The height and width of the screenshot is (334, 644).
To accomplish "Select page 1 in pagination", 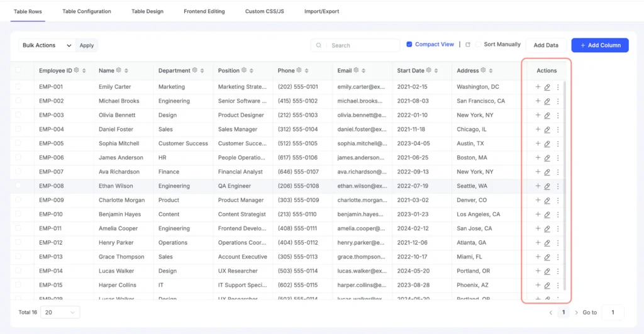I will click(x=563, y=312).
